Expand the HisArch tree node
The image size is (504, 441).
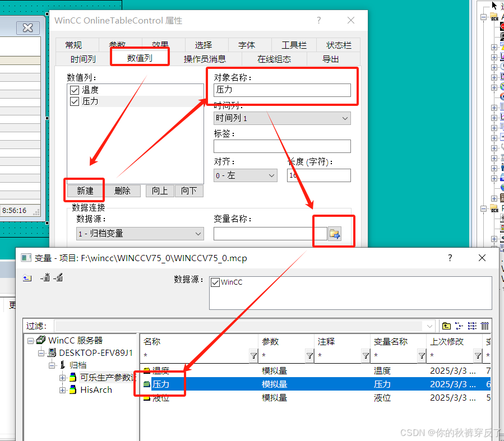coord(63,390)
